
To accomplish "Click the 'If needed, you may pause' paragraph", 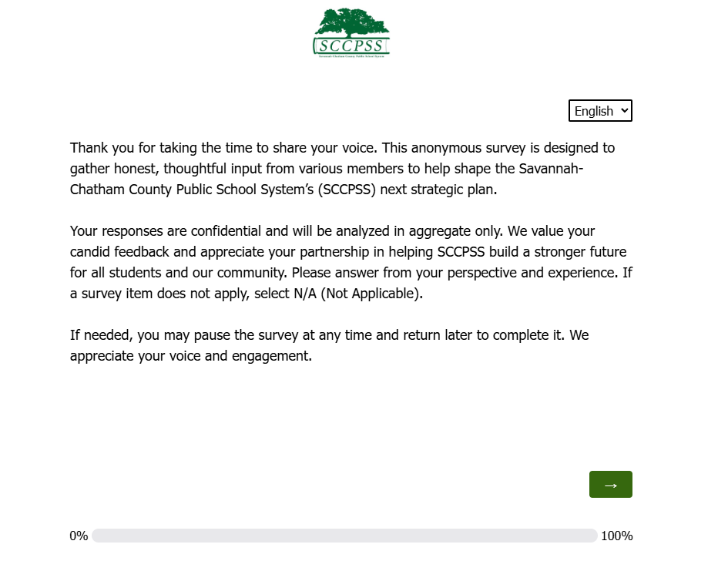I will point(329,346).
